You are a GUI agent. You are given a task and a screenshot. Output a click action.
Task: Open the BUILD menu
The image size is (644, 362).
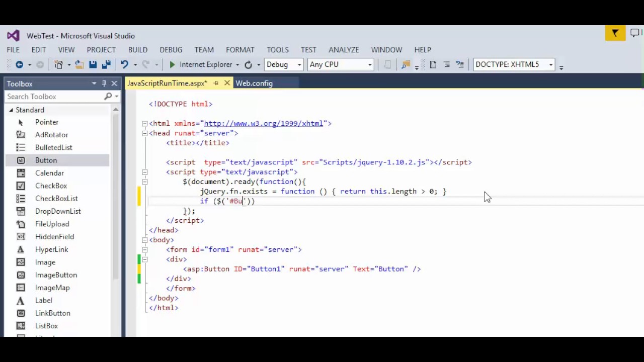pos(137,50)
